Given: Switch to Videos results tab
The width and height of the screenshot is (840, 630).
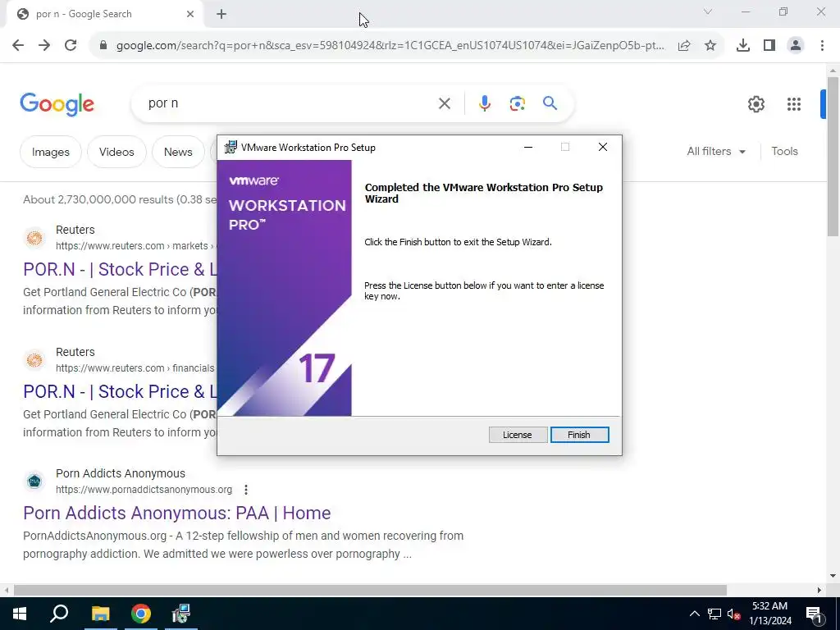Looking at the screenshot, I should click(x=116, y=152).
